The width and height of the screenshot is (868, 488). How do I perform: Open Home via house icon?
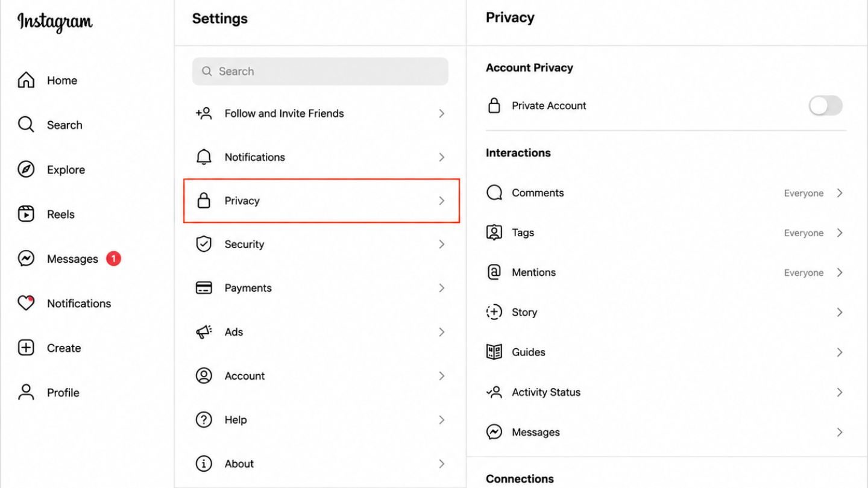click(26, 80)
